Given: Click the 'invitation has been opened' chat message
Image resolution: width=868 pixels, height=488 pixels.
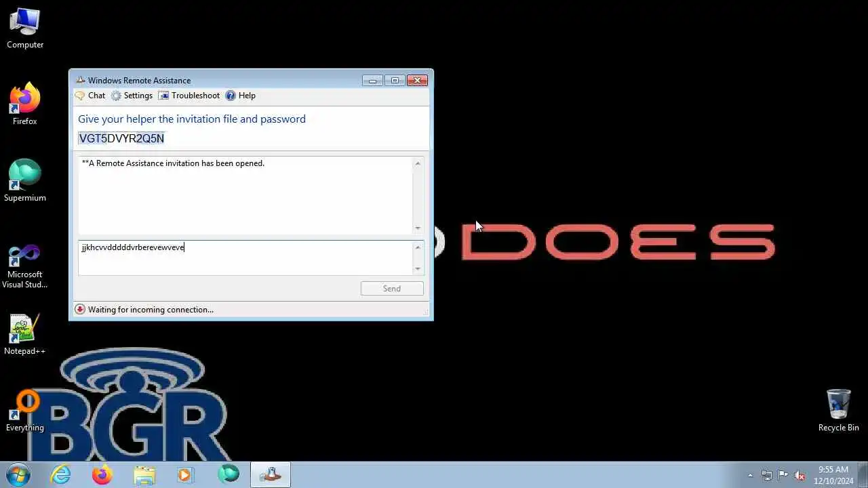Looking at the screenshot, I should coord(173,163).
